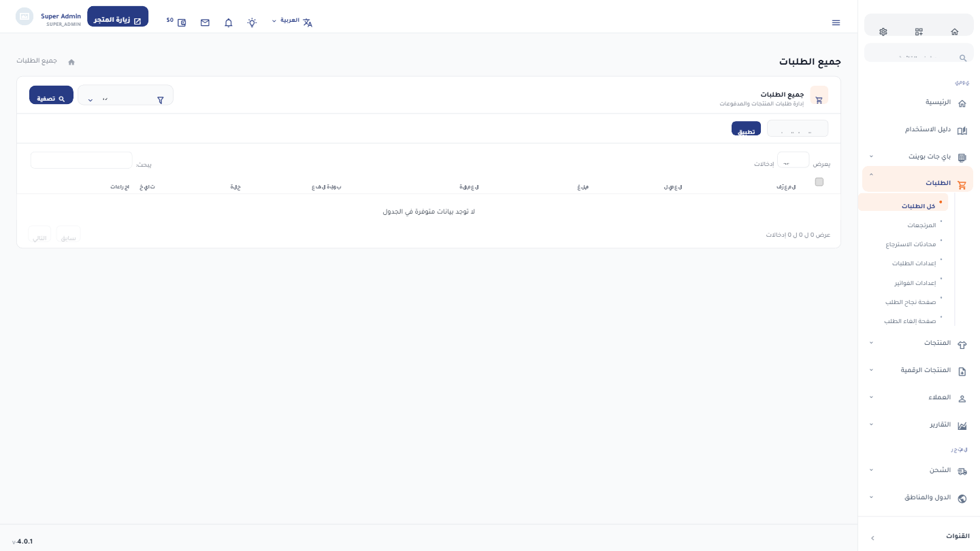Toggle the light bulb theme icon
The height and width of the screenshot is (551, 980).
pyautogui.click(x=252, y=22)
